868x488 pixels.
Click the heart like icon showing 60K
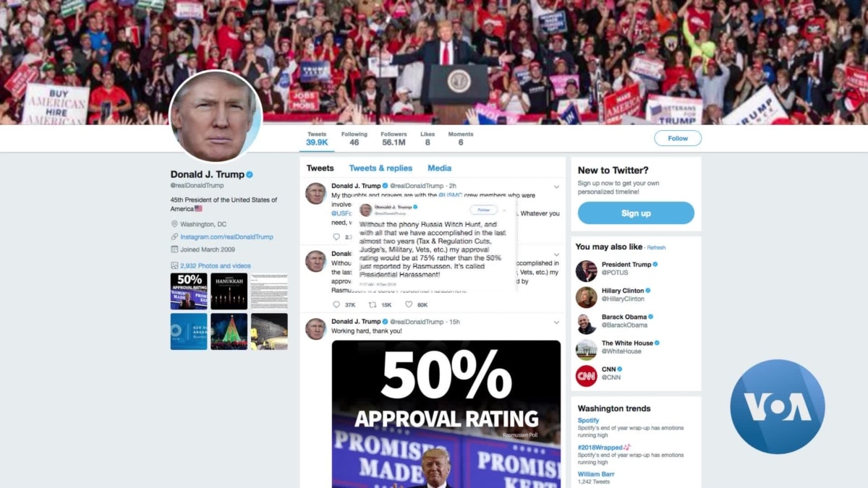409,305
